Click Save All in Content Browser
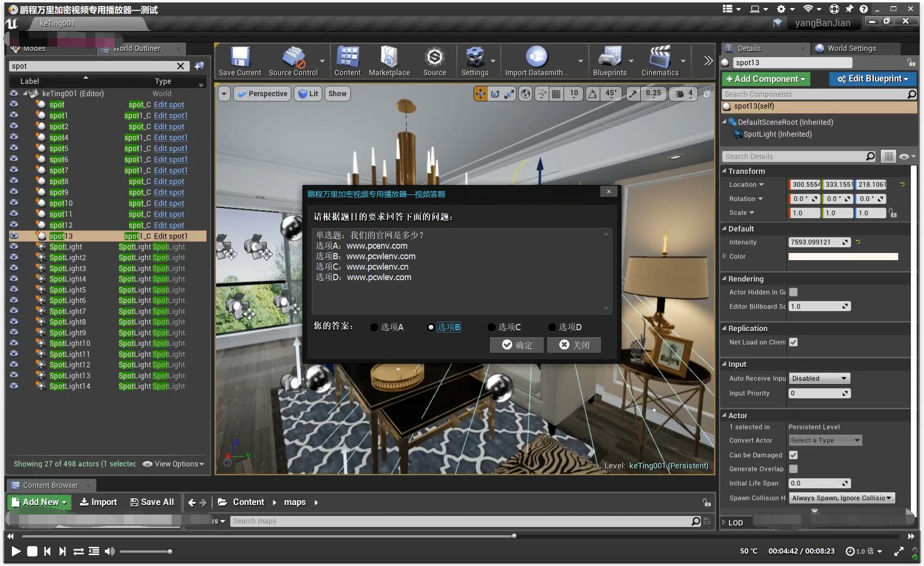The image size is (924, 566). click(x=152, y=502)
